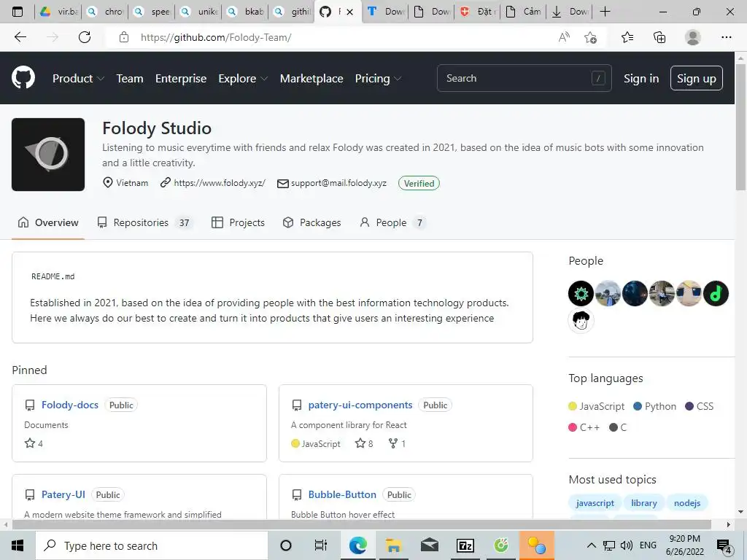Click the Windows Start button

(x=18, y=545)
